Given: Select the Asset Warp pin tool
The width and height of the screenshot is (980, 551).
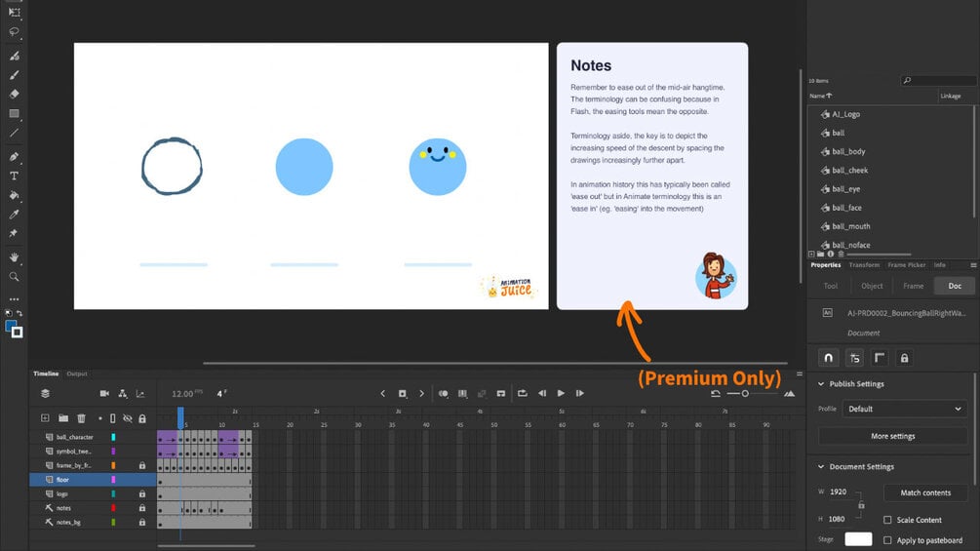Looking at the screenshot, I should (14, 233).
